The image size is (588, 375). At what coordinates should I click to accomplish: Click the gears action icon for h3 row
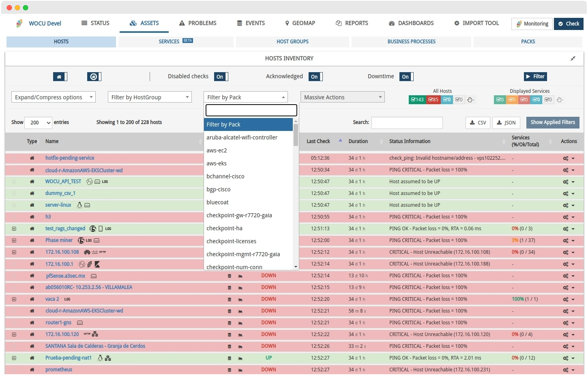(566, 217)
